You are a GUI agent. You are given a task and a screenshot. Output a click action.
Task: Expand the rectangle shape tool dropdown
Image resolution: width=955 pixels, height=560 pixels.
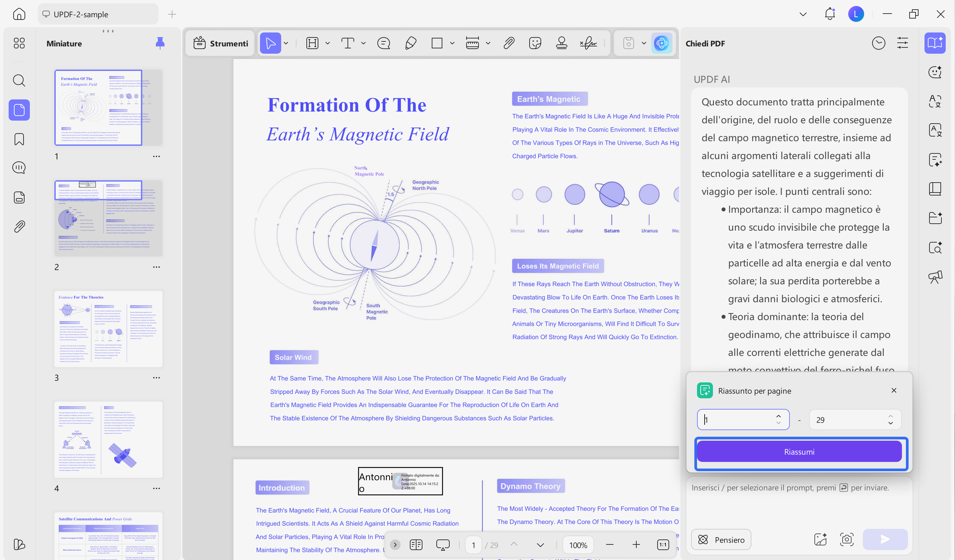click(x=452, y=43)
